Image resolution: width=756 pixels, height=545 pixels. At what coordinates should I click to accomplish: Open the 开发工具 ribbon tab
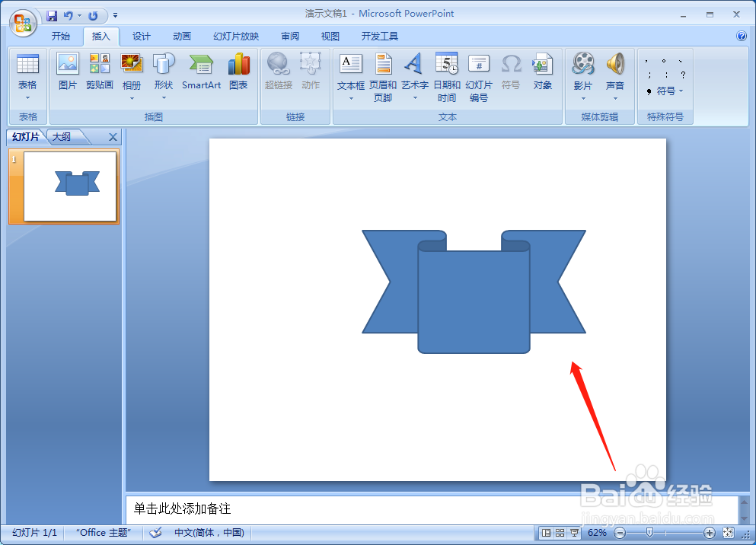pos(380,36)
